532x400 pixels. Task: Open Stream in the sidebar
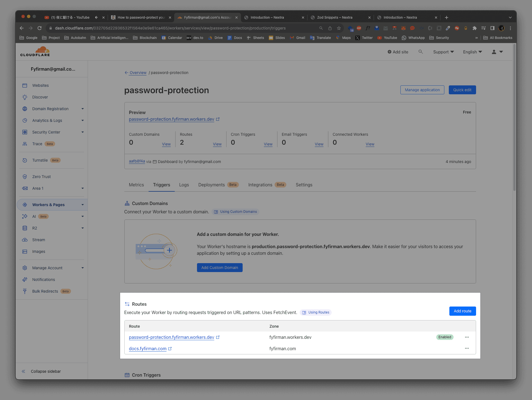(x=39, y=240)
